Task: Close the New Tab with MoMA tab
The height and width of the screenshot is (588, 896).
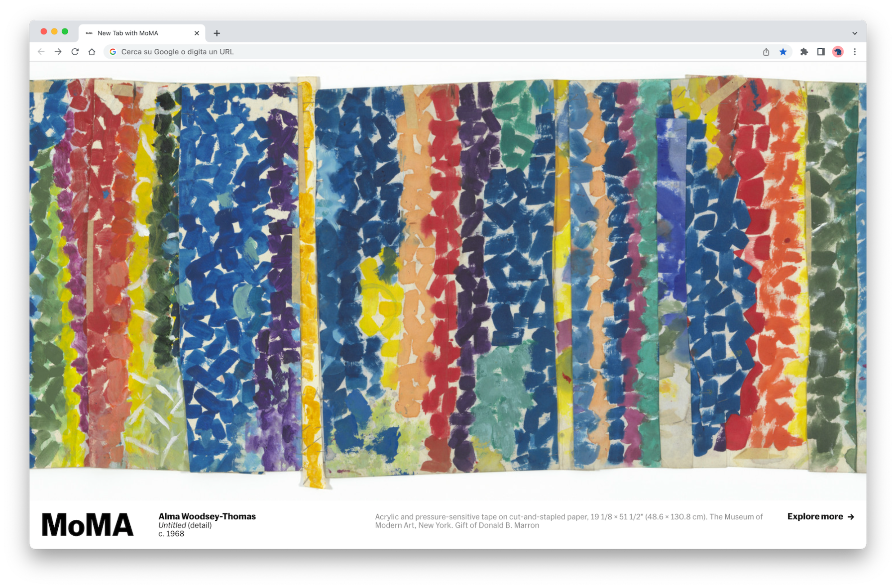Action: pyautogui.click(x=197, y=33)
